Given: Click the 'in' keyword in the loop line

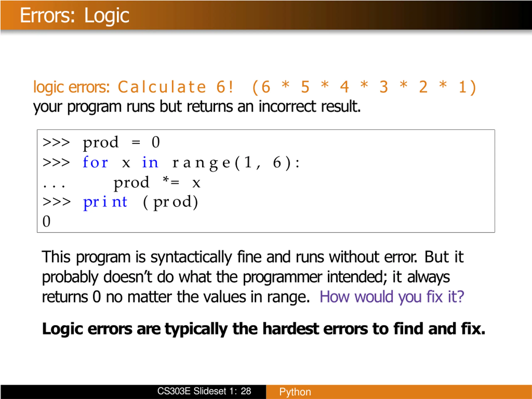Looking at the screenshot, I should coord(150,162).
